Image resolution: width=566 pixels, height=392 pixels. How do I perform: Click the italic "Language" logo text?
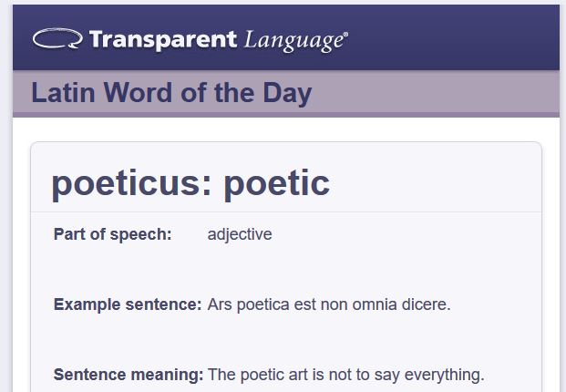tap(292, 41)
